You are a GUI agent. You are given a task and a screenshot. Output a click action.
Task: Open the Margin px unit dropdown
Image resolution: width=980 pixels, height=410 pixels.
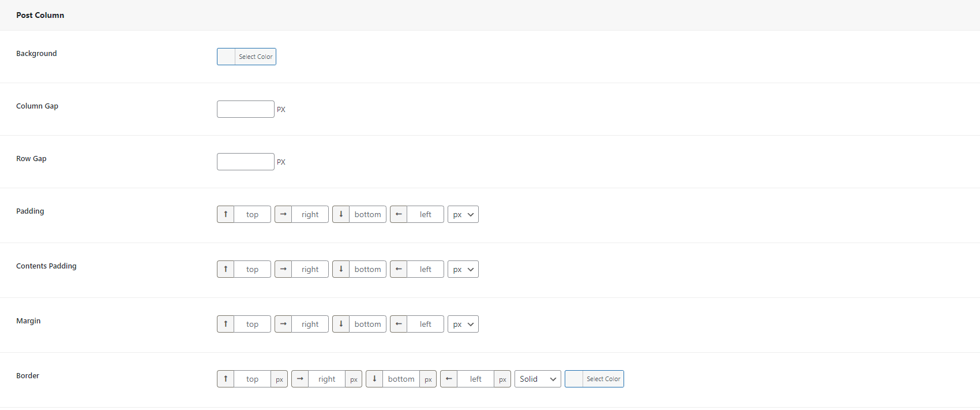tap(463, 324)
